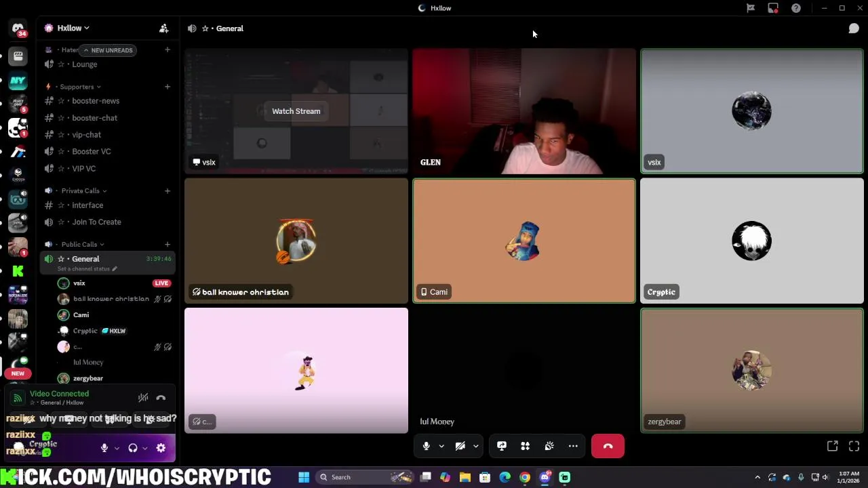Open Windows Start menu
The height and width of the screenshot is (488, 868).
pos(304,477)
